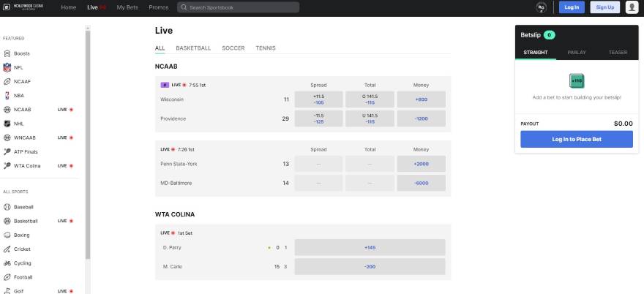644x294 pixels.
Task: Click the Betslip count badge
Action: point(549,35)
